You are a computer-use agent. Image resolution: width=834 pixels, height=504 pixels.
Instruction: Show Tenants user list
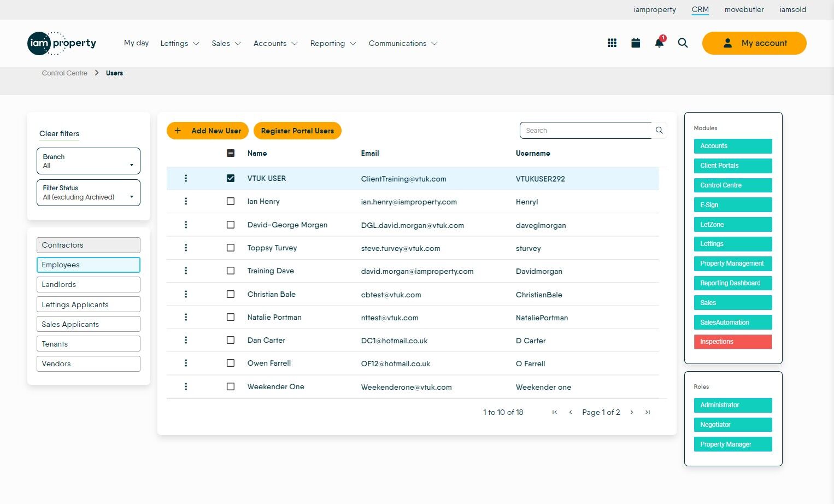[x=89, y=344]
